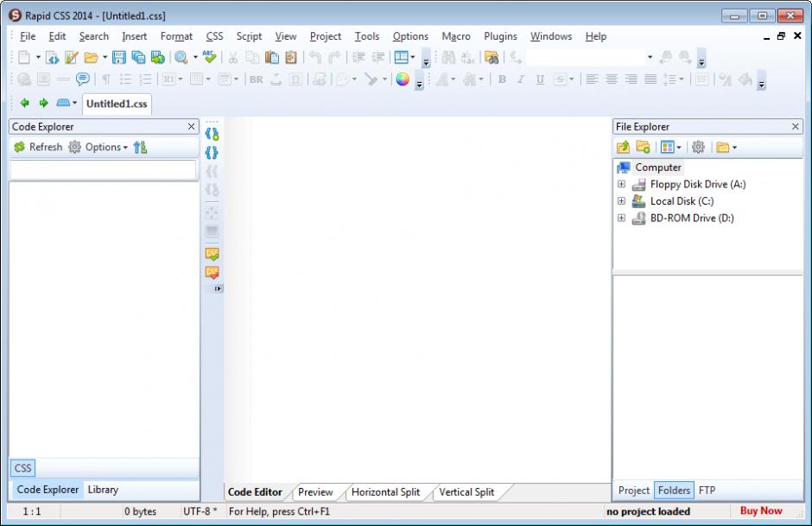Close the File Explorer panel
This screenshot has height=526, width=812.
pyautogui.click(x=796, y=126)
